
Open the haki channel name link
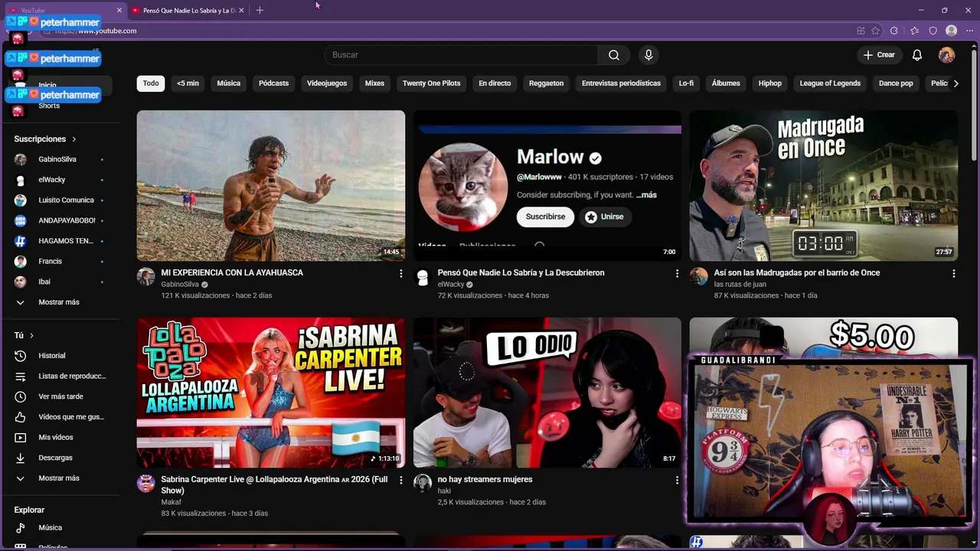point(444,491)
